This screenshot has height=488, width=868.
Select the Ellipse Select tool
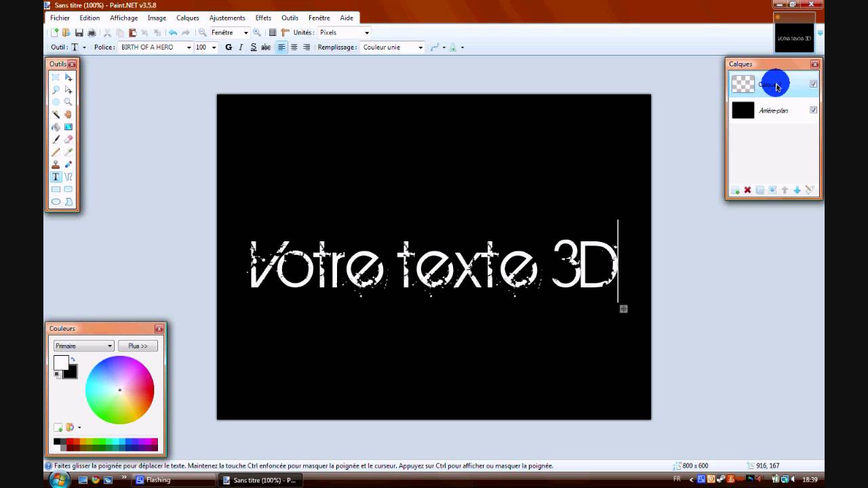tap(56, 102)
